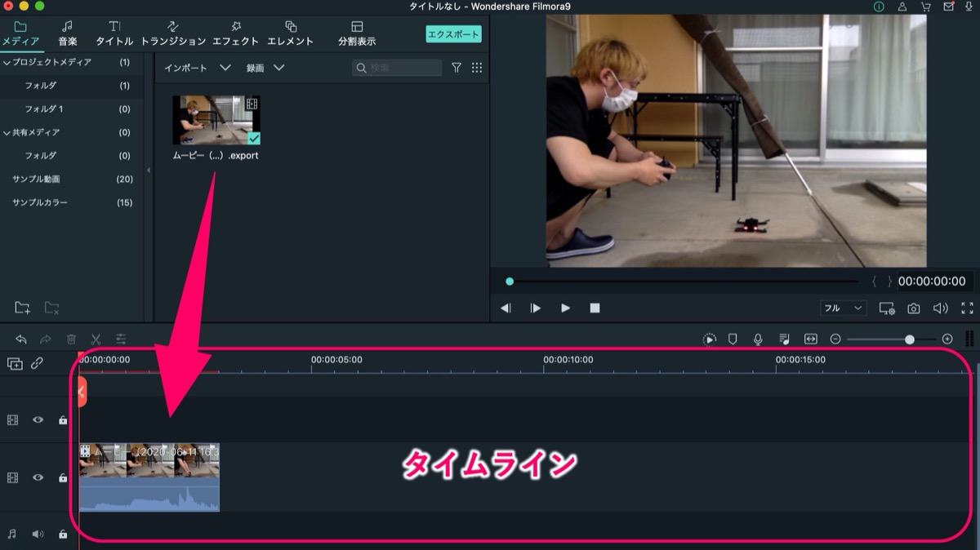Click the playhead scissors handle

coord(82,392)
